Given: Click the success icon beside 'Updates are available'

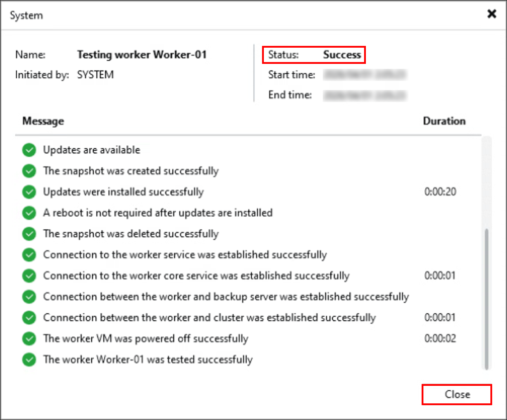Looking at the screenshot, I should (x=29, y=150).
